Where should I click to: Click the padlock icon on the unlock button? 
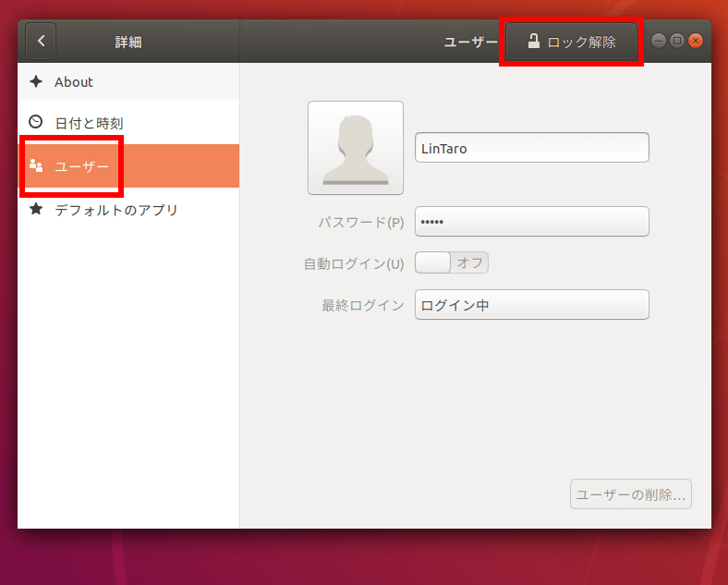click(534, 42)
